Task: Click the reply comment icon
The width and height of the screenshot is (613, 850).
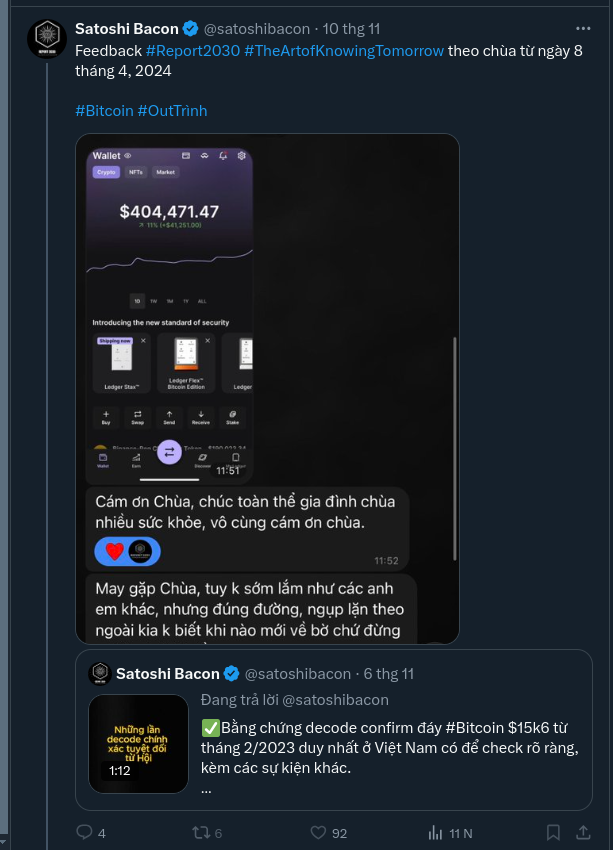Action: tap(85, 832)
